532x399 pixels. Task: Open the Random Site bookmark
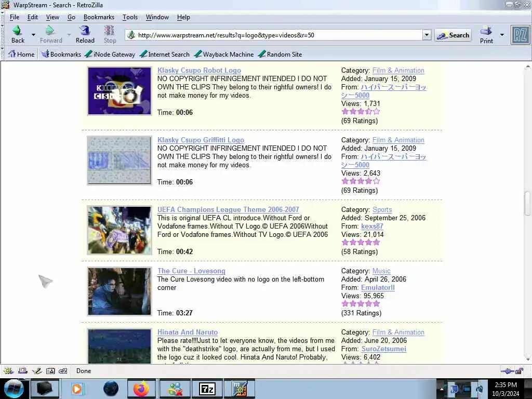click(280, 54)
